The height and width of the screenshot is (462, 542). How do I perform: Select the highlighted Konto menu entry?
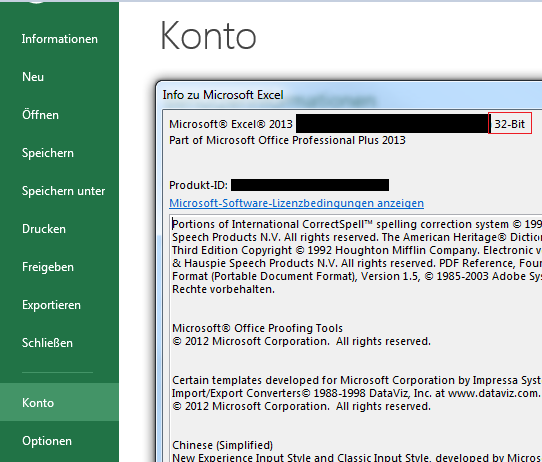59,402
